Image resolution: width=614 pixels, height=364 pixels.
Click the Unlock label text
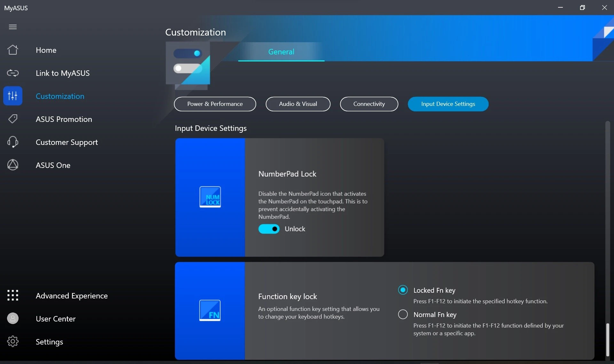(295, 229)
